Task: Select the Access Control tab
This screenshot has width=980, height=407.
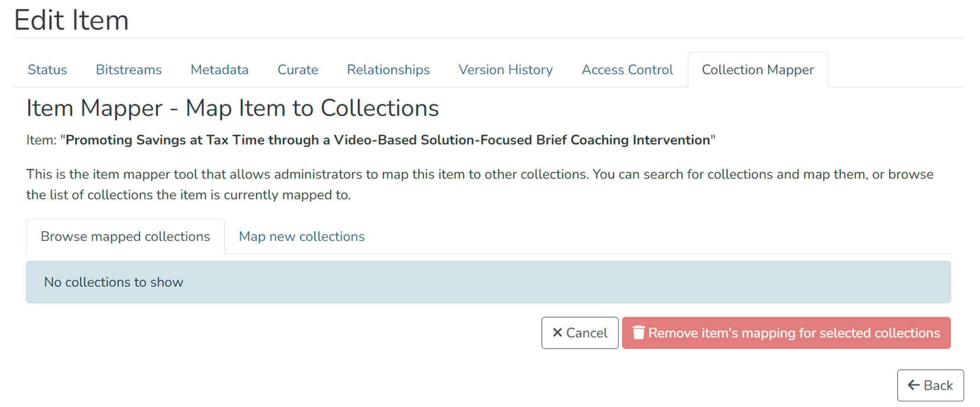Action: pyautogui.click(x=627, y=70)
